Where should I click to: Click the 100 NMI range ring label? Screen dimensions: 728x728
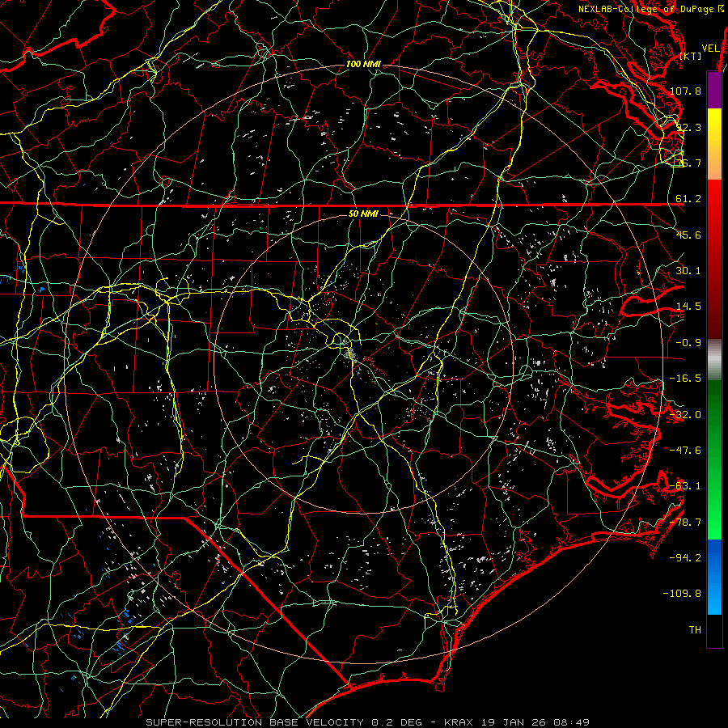point(363,64)
